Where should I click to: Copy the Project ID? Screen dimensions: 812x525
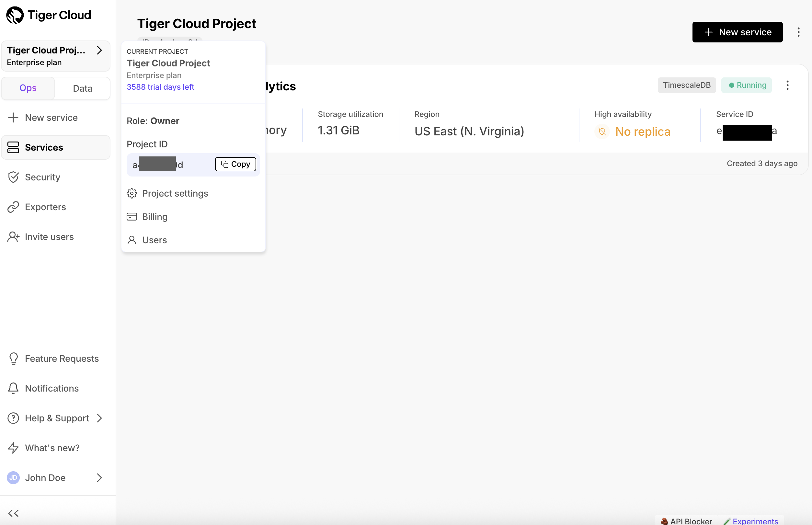[235, 164]
